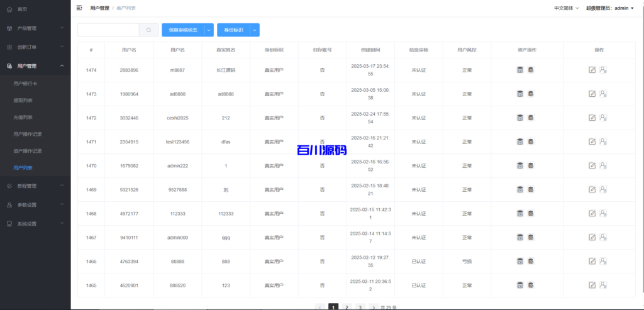Image resolution: width=644 pixels, height=310 pixels.
Task: Click user-lock icon in row 1473
Action: pos(603,94)
